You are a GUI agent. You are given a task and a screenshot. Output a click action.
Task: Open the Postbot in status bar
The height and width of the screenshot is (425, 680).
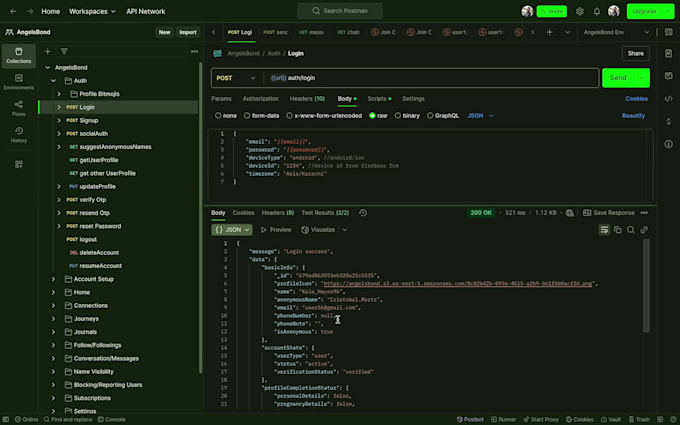click(x=470, y=419)
